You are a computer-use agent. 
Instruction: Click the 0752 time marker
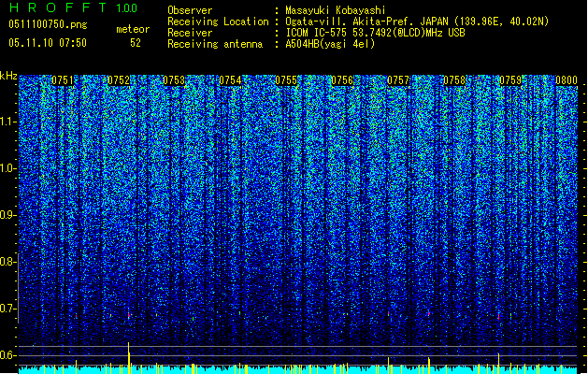(x=119, y=80)
